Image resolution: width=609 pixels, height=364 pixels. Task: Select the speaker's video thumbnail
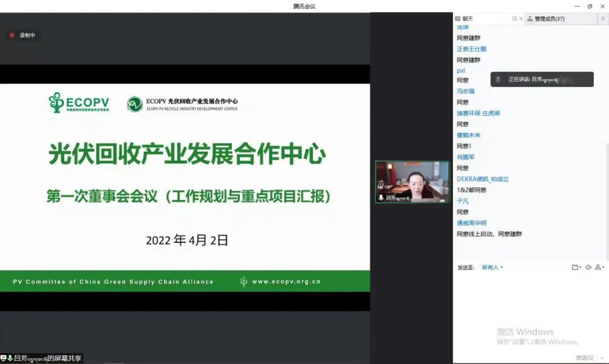(x=413, y=181)
